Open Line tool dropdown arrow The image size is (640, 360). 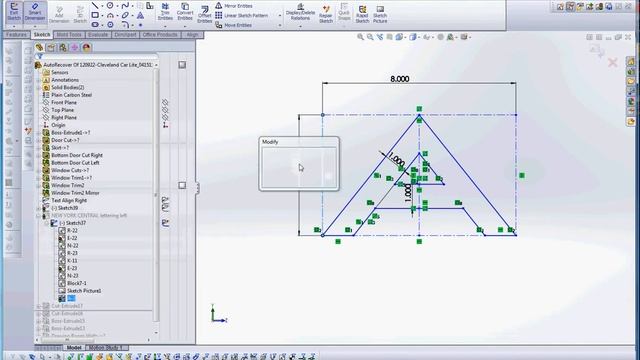click(x=102, y=6)
